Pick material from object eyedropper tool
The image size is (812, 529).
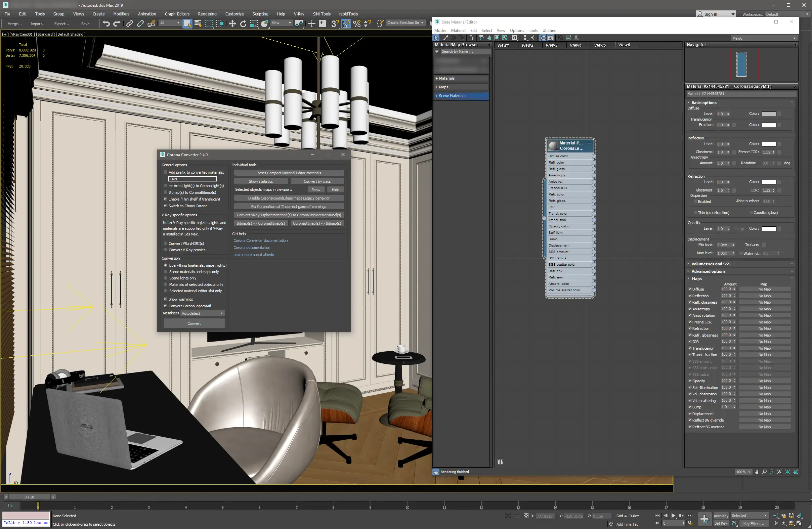[445, 38]
